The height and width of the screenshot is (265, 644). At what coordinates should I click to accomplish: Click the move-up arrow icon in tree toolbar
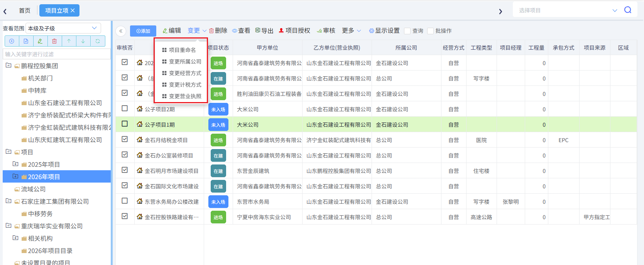coord(69,41)
